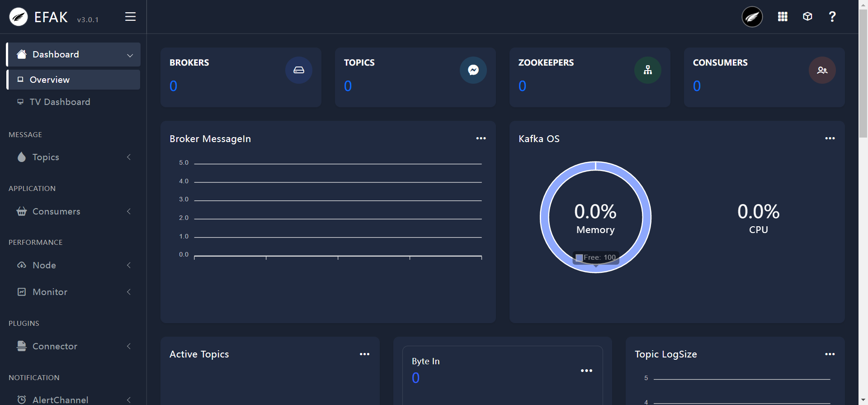
Task: Click the Zookeepers card hierarchy icon
Action: (648, 70)
